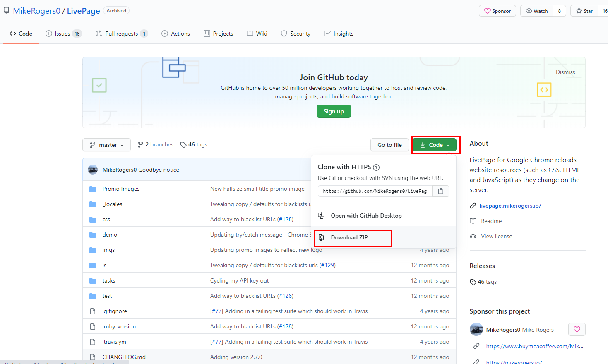Screen dimensions: 608x364
Task: Open the _locales folder name
Action: [x=112, y=204]
